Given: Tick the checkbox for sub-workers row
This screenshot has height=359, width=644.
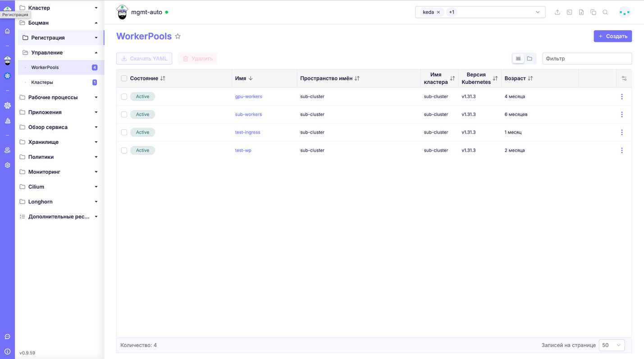Looking at the screenshot, I should tap(124, 115).
